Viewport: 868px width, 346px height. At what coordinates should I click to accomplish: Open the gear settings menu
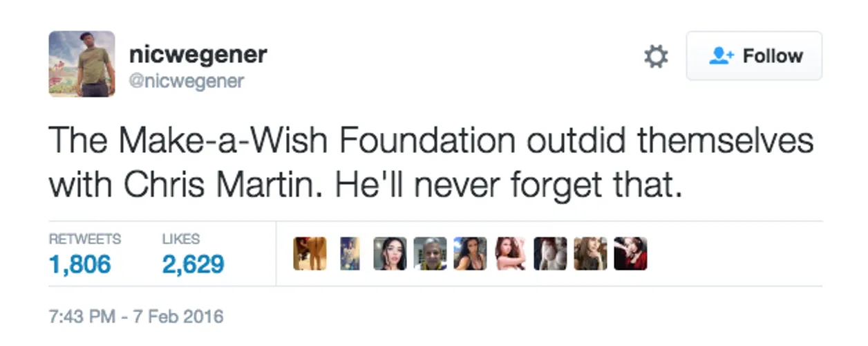[656, 57]
